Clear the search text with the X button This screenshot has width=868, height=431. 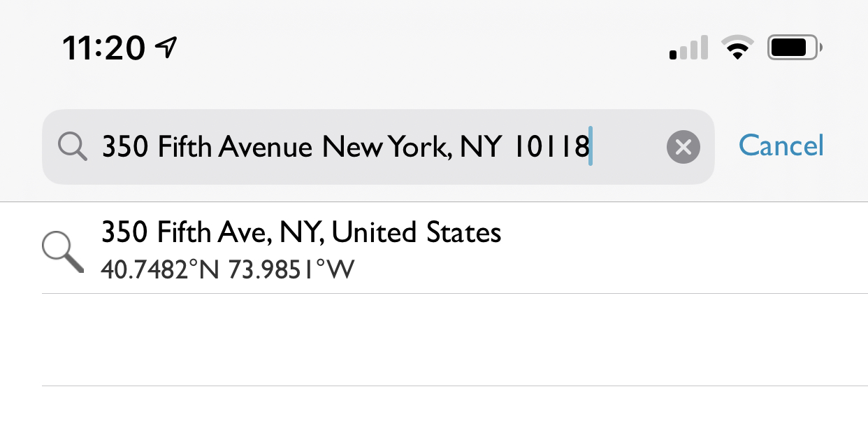tap(683, 147)
